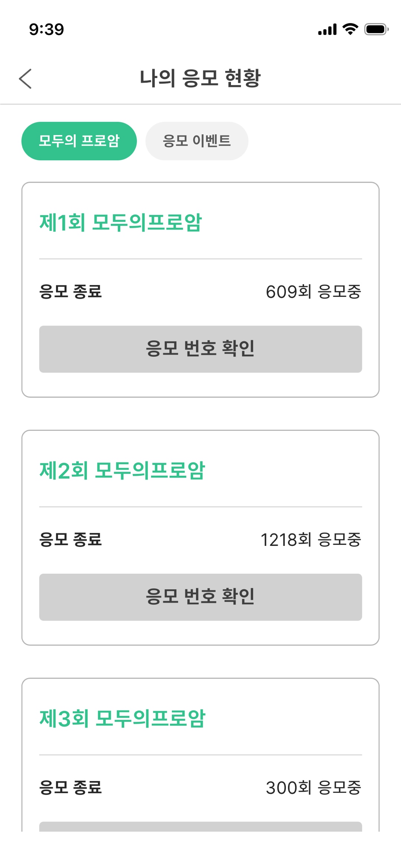The height and width of the screenshot is (868, 401).
Task: Select the 모두의 프로암 tab
Action: (79, 141)
